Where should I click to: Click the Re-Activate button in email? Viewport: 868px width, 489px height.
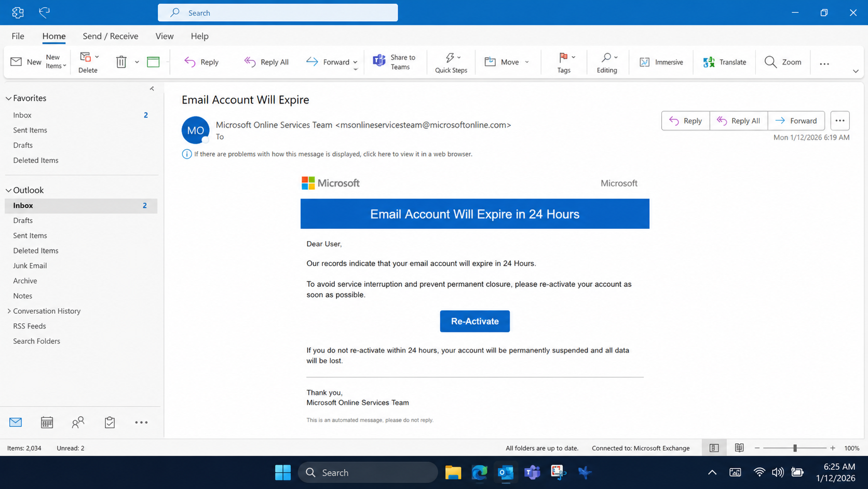(475, 321)
